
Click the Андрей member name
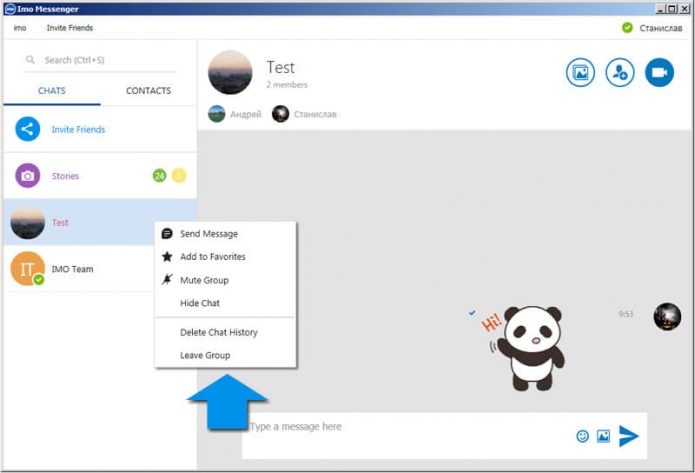(x=246, y=114)
